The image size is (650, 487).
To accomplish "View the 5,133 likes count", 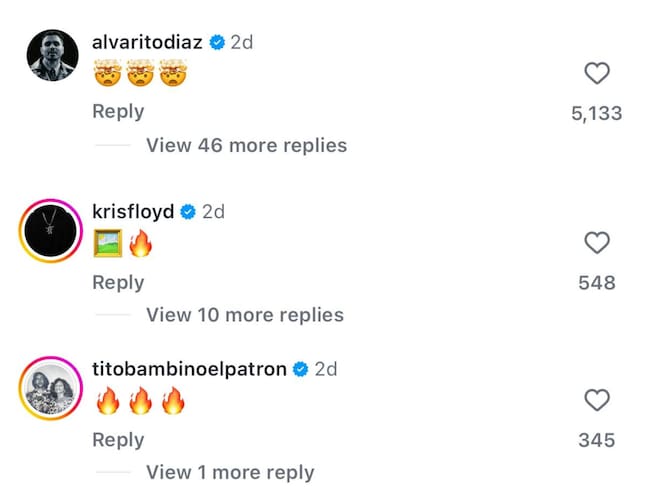I will click(596, 114).
